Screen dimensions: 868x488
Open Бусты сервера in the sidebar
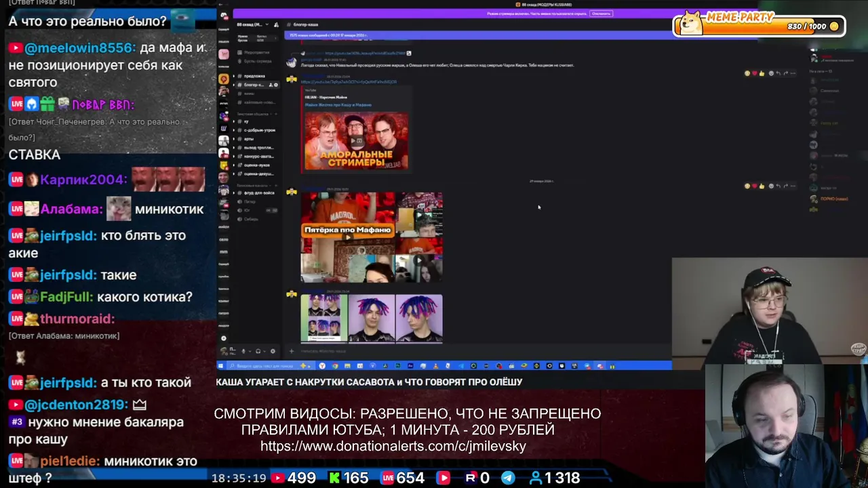coord(255,61)
